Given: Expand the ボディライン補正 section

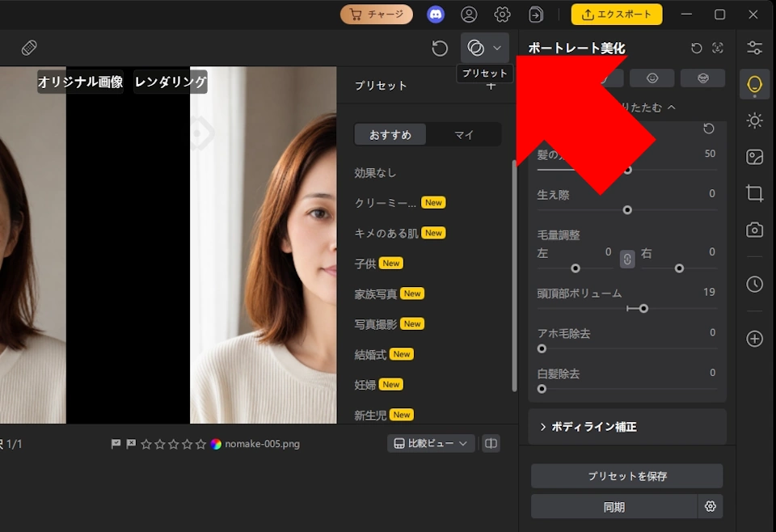Looking at the screenshot, I should [627, 427].
